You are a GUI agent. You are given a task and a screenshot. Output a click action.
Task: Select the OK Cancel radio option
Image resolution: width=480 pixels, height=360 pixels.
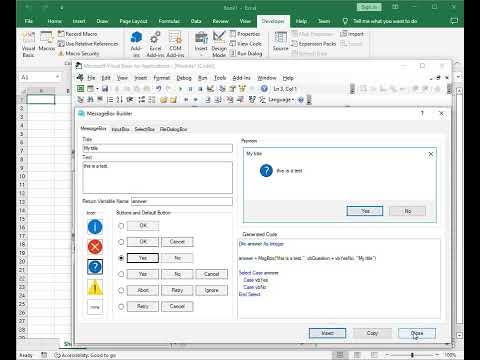[121, 242]
